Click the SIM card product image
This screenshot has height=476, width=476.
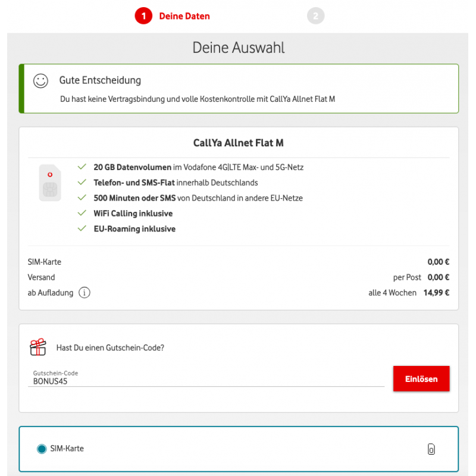[50, 183]
